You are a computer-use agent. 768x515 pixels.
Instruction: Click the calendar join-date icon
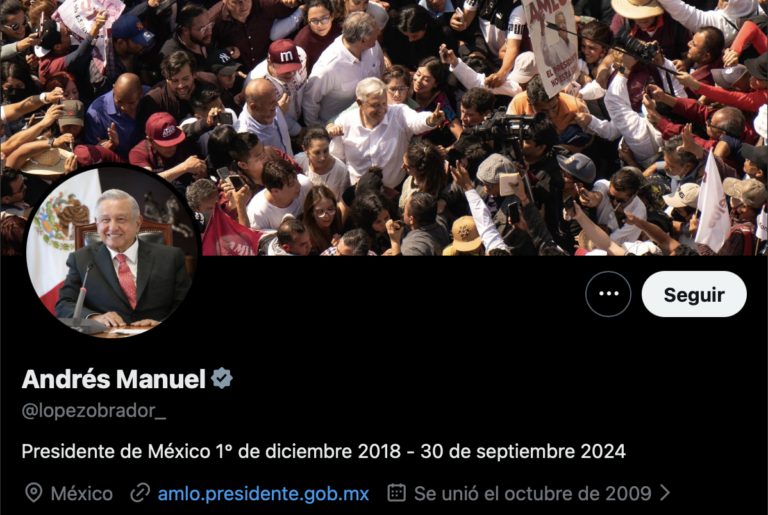396,492
